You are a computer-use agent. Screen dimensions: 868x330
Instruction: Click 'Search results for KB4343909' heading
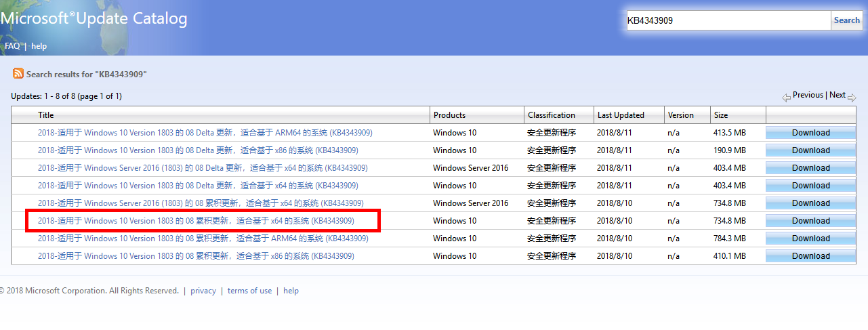coord(87,74)
